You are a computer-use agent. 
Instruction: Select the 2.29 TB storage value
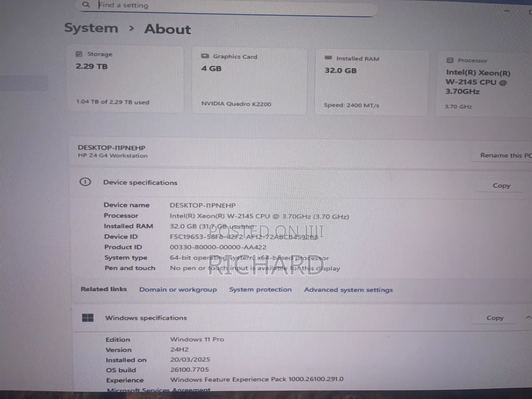click(x=92, y=66)
